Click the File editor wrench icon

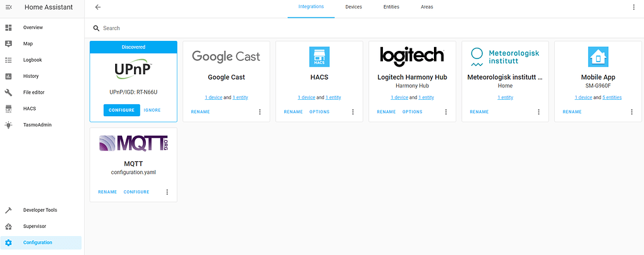(8, 93)
